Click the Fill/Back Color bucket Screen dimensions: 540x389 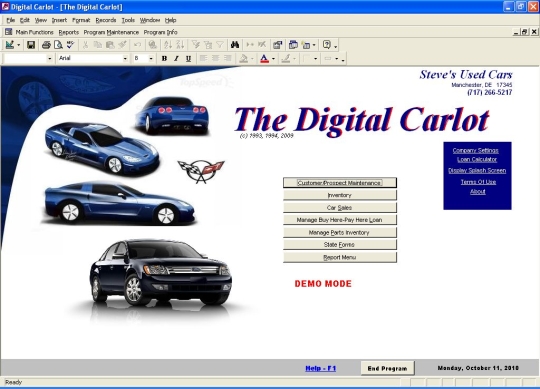pos(243,59)
